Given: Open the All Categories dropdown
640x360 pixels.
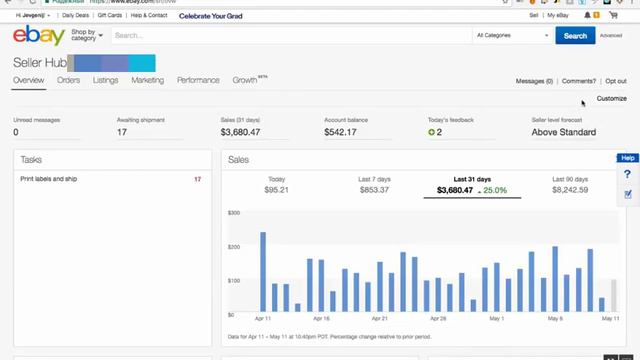Looking at the screenshot, I should 512,36.
